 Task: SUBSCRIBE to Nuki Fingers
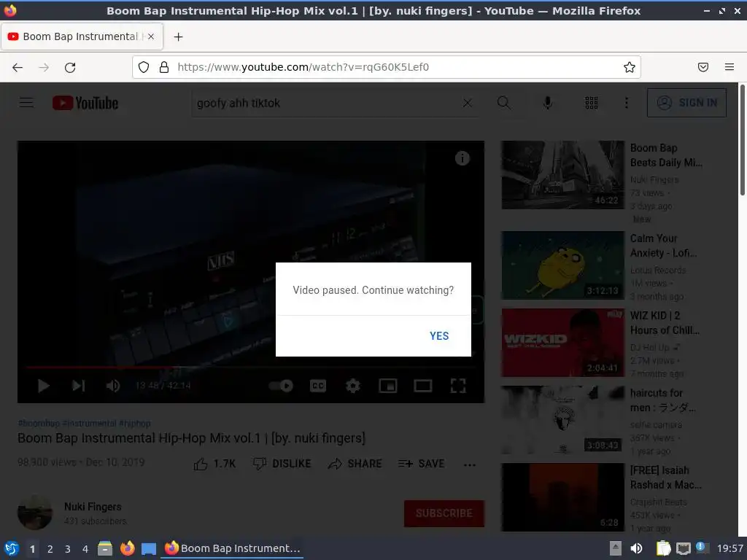(x=444, y=513)
